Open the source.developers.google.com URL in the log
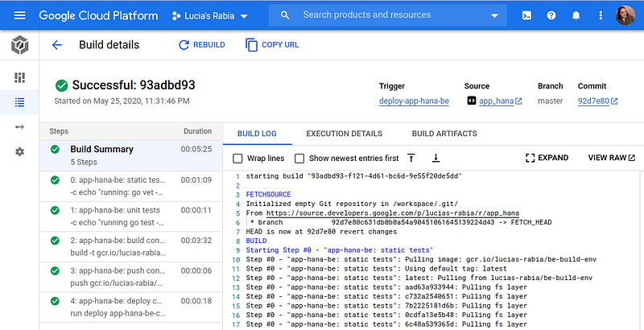Screen dimensions: 644x330 point(393,213)
